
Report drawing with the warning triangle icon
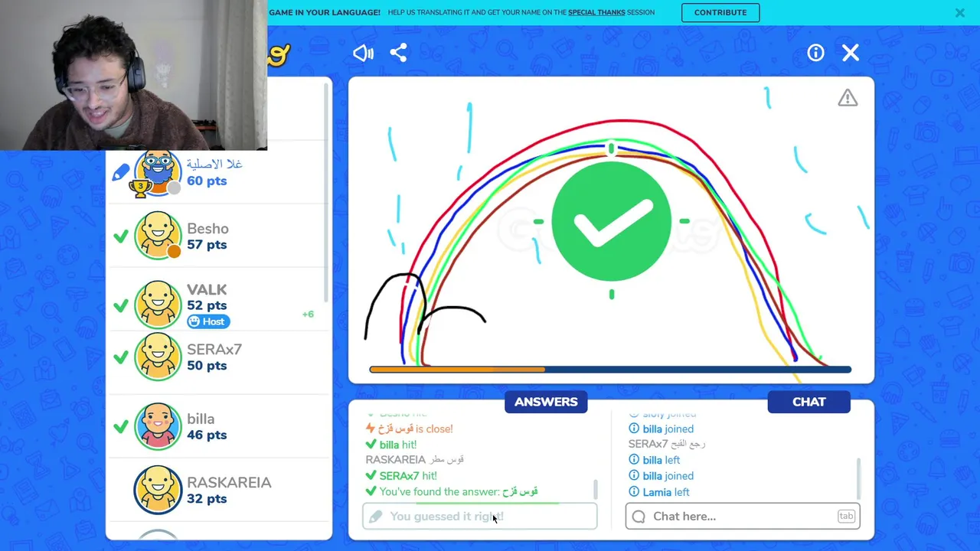[x=848, y=98]
